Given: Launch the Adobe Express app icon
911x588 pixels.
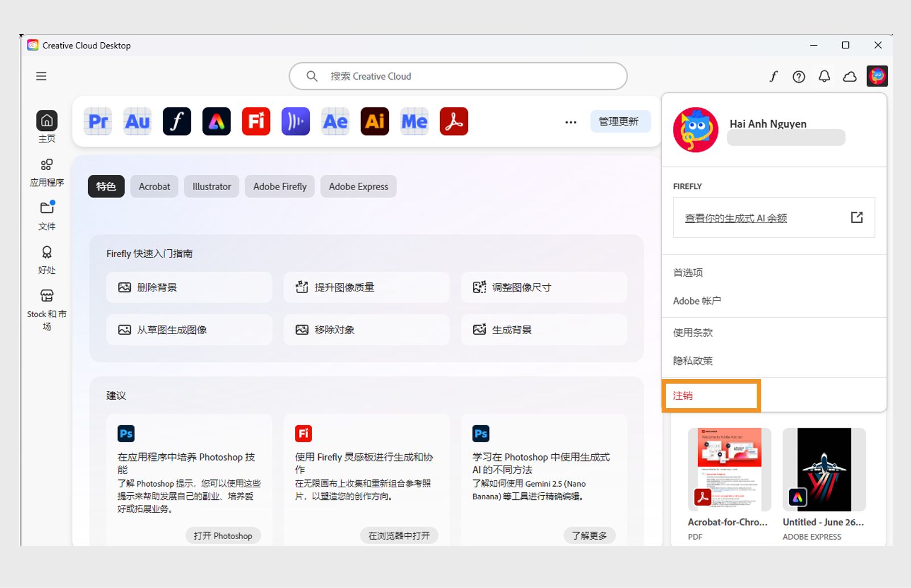Looking at the screenshot, I should (x=216, y=121).
